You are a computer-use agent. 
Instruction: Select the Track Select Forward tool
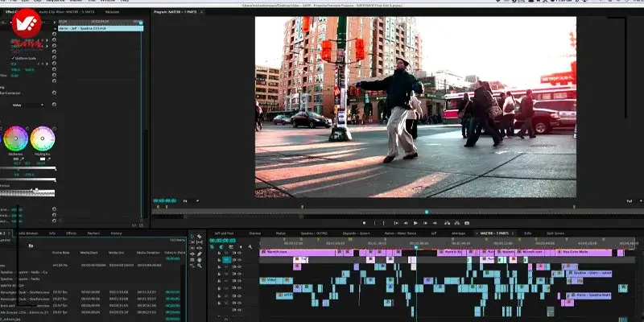[192, 242]
